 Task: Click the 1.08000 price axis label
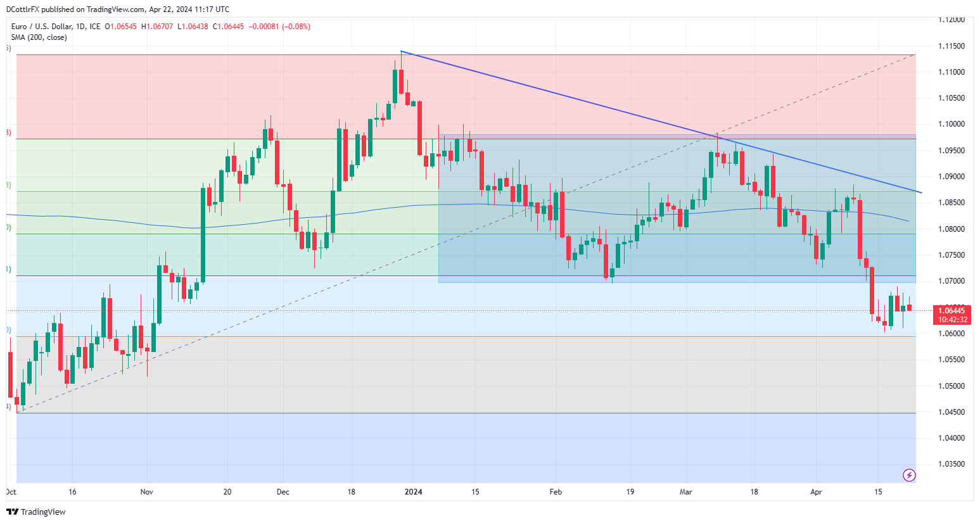[951, 229]
